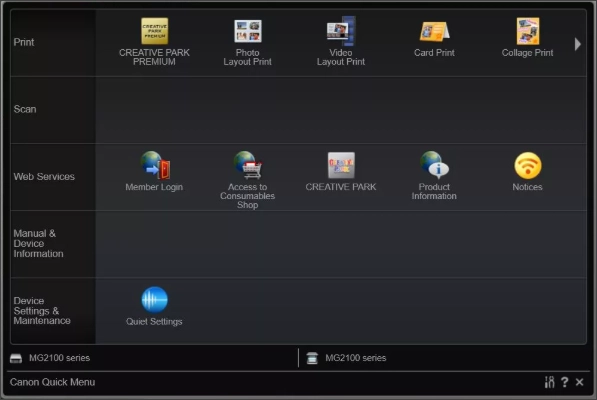
Task: Close the Canon Quick Menu
Action: pos(579,382)
